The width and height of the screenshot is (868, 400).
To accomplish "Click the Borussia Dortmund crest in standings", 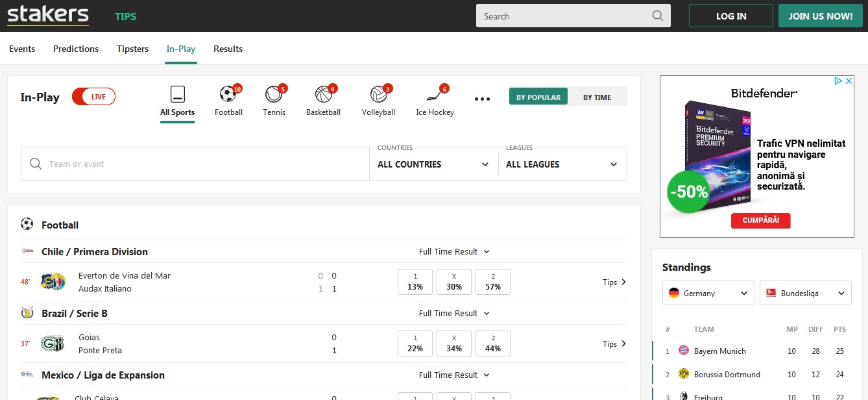I will tap(683, 374).
